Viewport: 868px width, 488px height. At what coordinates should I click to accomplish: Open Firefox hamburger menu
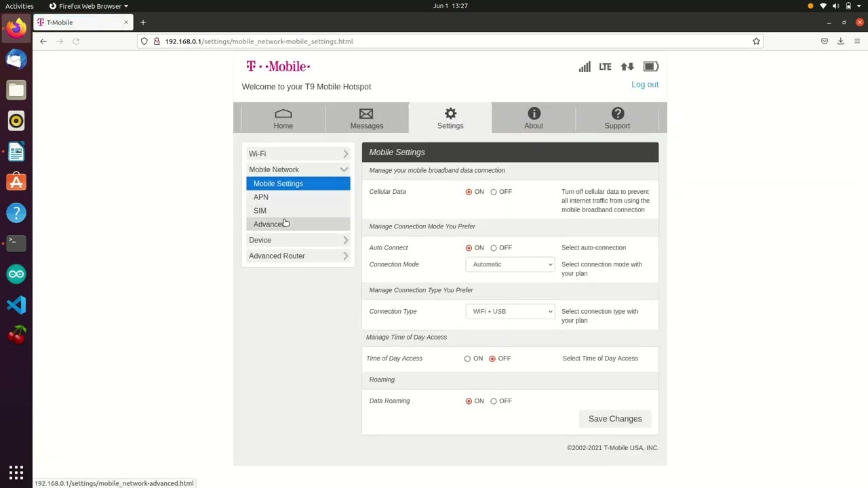tap(857, 41)
